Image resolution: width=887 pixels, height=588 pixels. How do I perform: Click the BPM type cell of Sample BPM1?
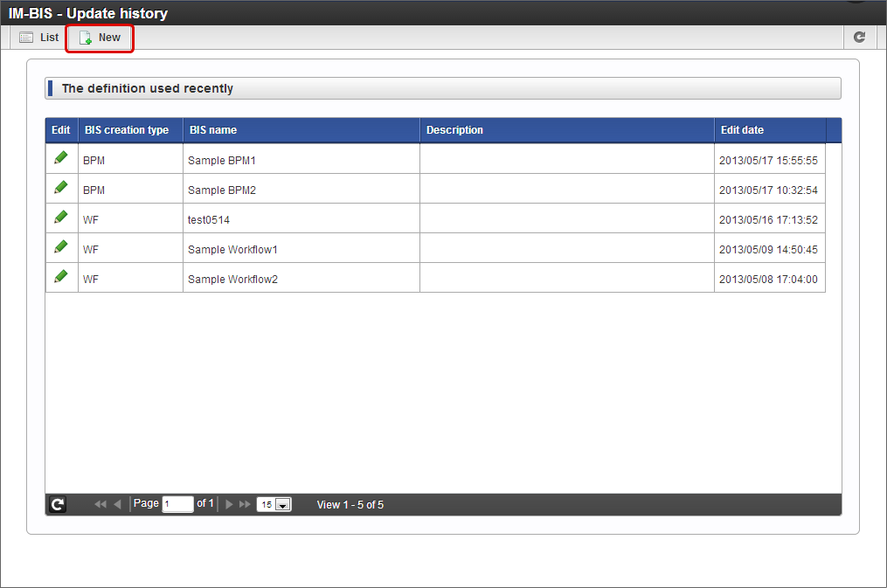[x=130, y=159]
